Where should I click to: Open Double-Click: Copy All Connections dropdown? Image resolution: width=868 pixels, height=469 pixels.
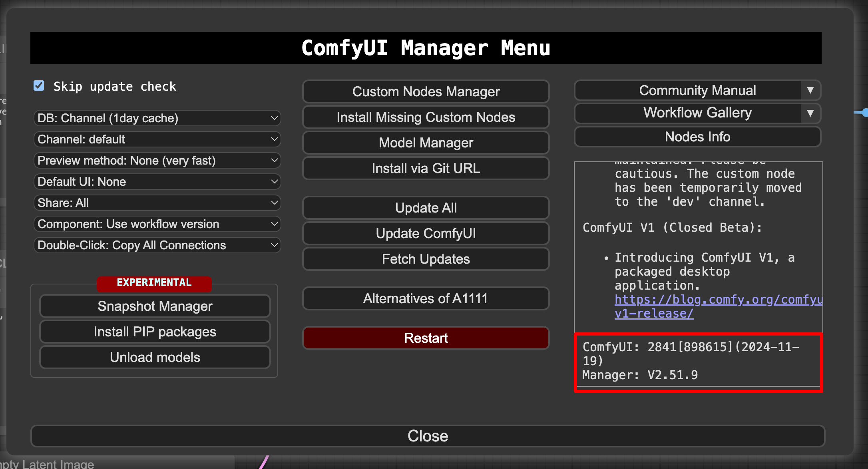click(x=157, y=245)
